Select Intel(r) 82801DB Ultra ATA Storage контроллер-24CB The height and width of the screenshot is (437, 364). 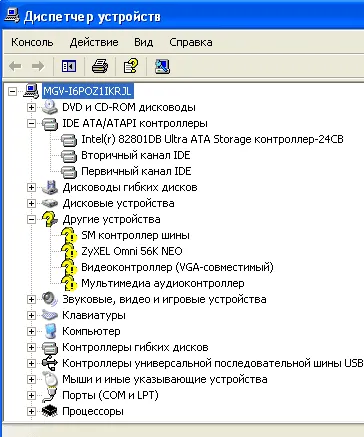[212, 139]
